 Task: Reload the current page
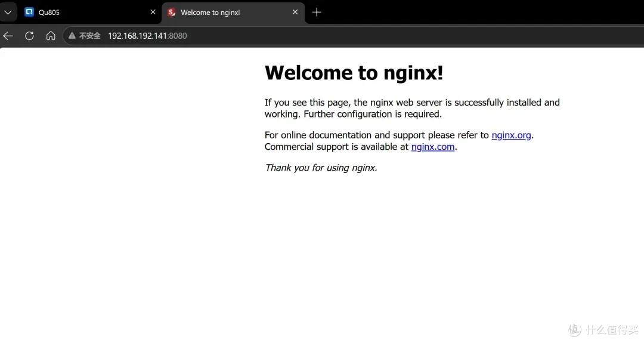(x=29, y=36)
